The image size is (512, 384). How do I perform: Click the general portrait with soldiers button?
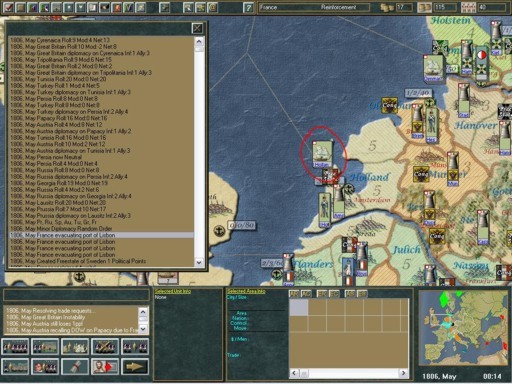[45, 367]
